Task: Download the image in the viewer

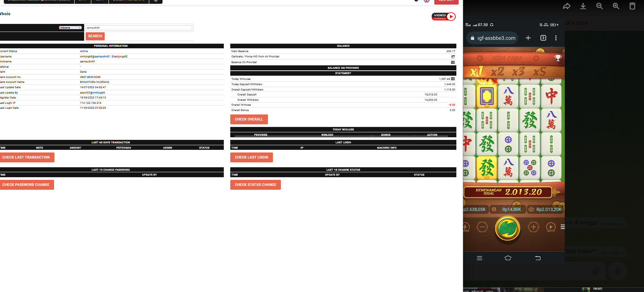Action: click(x=583, y=6)
